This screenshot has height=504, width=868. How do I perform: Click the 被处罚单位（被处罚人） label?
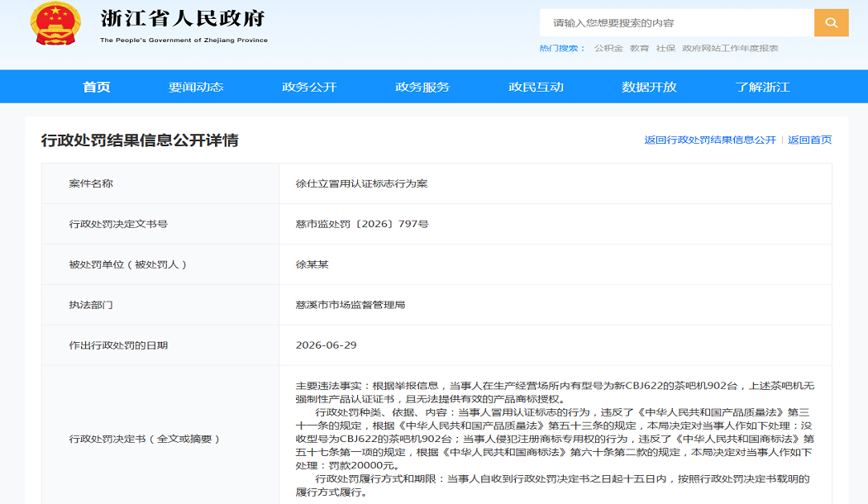tap(128, 264)
